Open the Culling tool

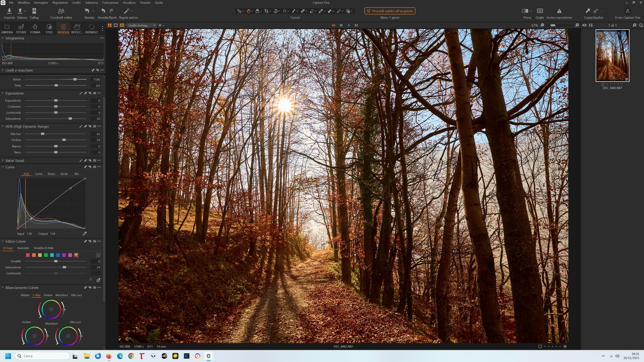[x=34, y=11]
